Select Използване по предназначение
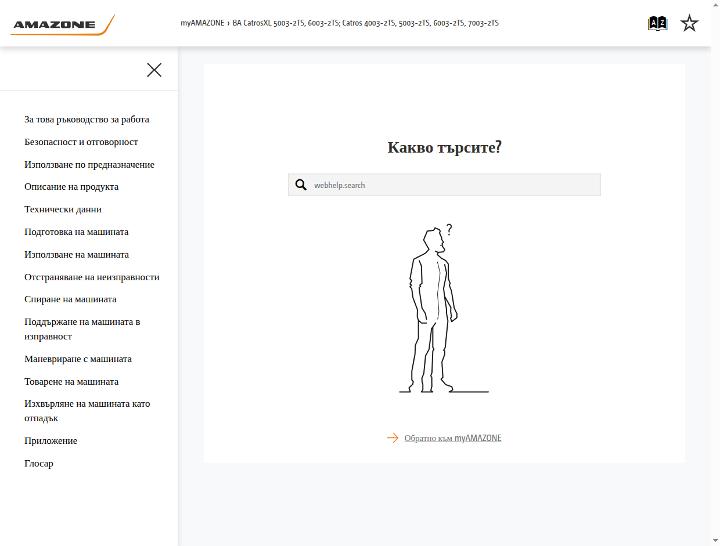This screenshot has width=720, height=546. 89,164
